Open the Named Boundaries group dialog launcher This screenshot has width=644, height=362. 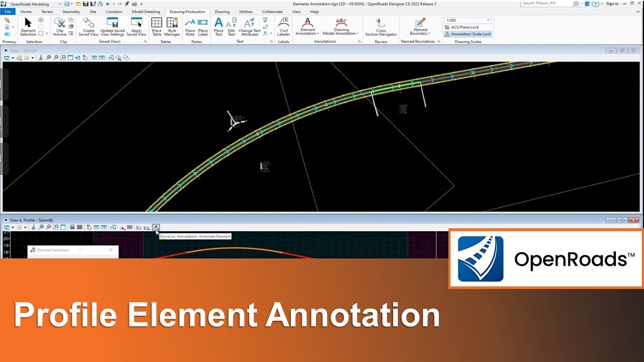[439, 42]
